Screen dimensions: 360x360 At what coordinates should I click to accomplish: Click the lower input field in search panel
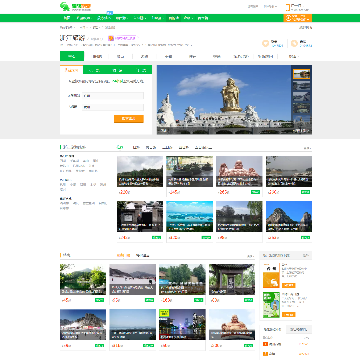click(113, 107)
